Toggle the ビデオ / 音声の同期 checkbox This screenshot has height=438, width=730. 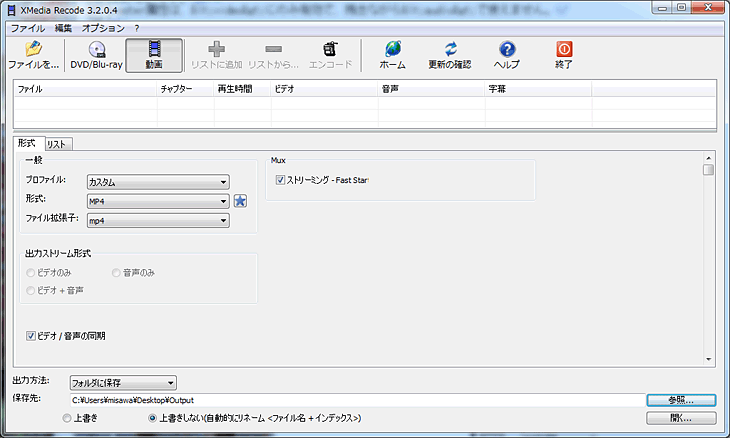[x=31, y=336]
